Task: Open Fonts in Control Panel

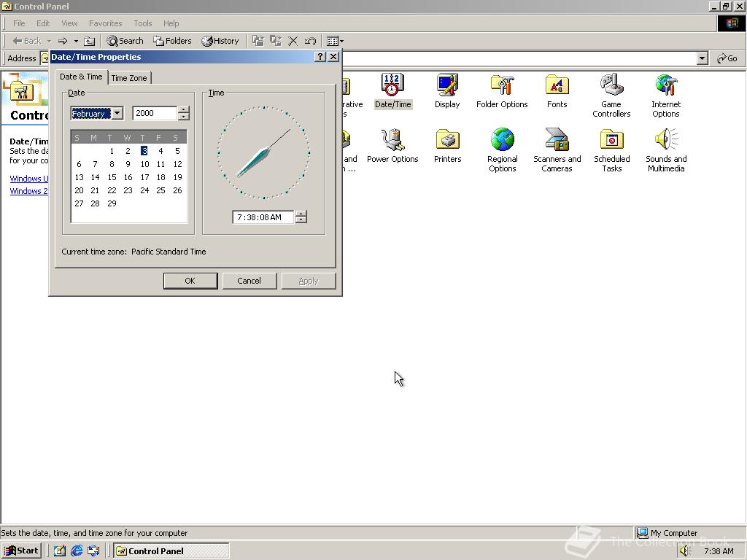Action: pyautogui.click(x=557, y=86)
